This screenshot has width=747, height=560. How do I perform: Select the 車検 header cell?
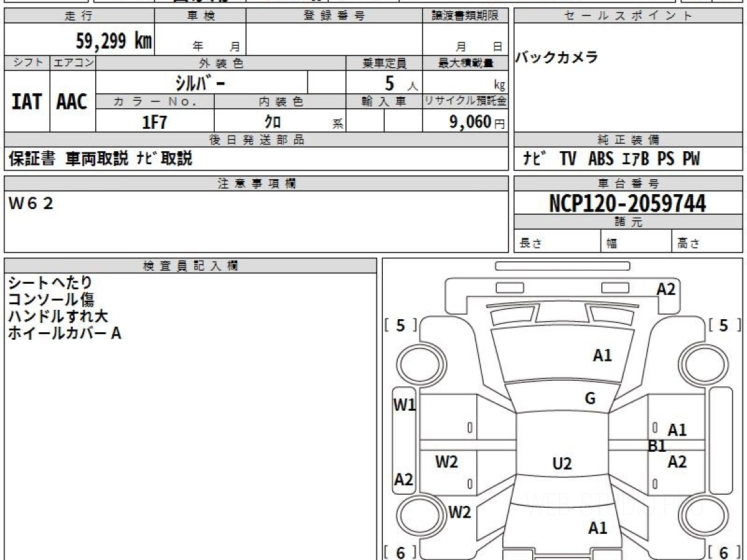click(x=200, y=16)
